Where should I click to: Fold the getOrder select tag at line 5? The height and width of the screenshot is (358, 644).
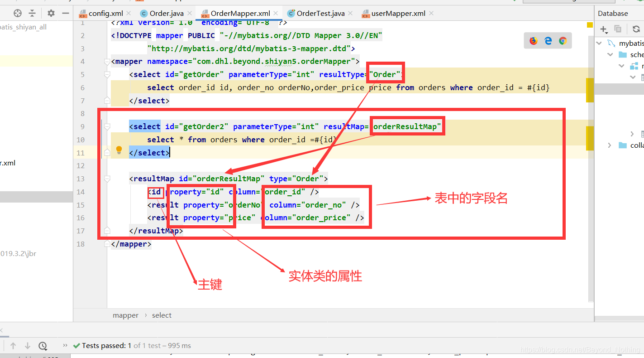coord(107,74)
